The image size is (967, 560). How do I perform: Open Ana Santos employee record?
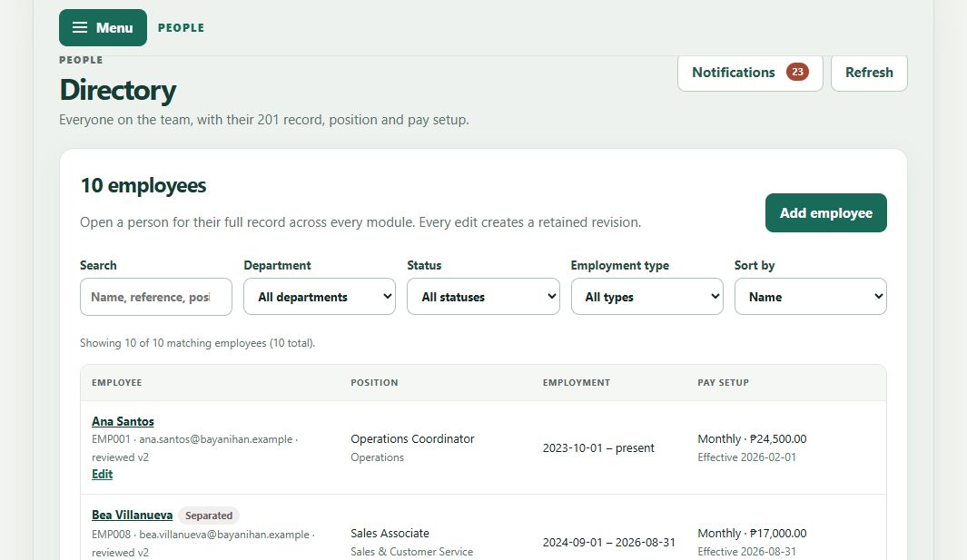click(123, 421)
